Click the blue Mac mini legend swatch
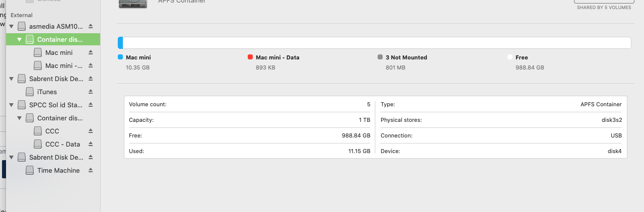This screenshot has width=644, height=212. (120, 57)
